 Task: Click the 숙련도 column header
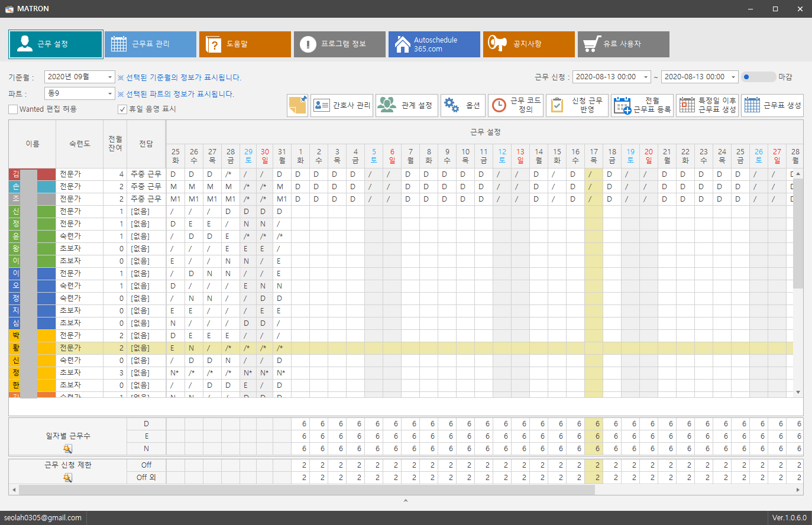point(80,144)
